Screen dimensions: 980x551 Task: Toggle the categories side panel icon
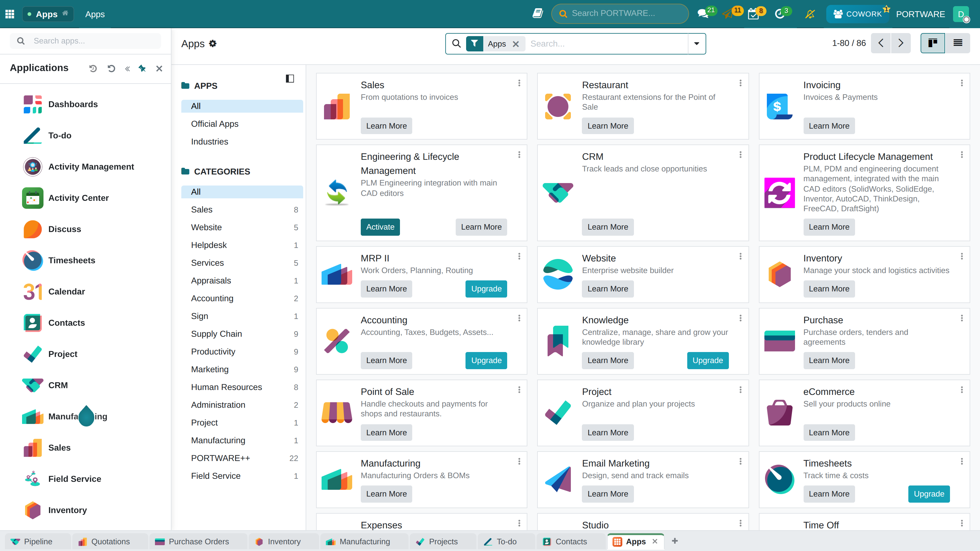coord(290,79)
